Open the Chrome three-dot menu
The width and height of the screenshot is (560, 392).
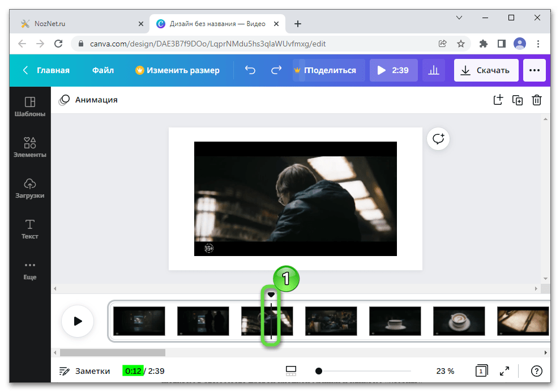click(538, 44)
